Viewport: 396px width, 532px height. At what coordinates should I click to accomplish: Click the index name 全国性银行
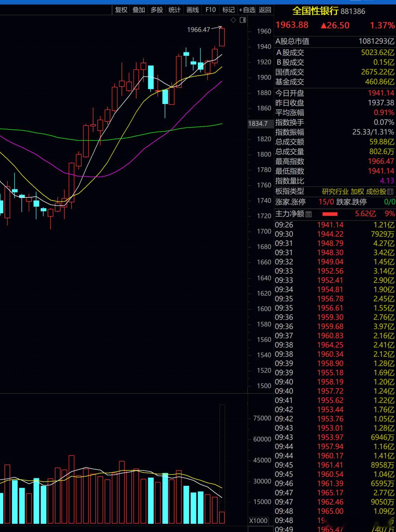[x=315, y=11]
